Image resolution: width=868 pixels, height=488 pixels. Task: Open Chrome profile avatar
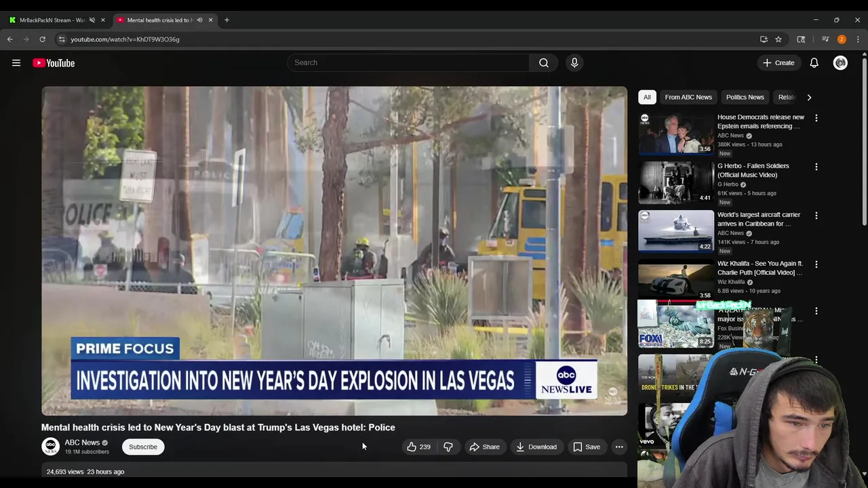[x=842, y=39]
